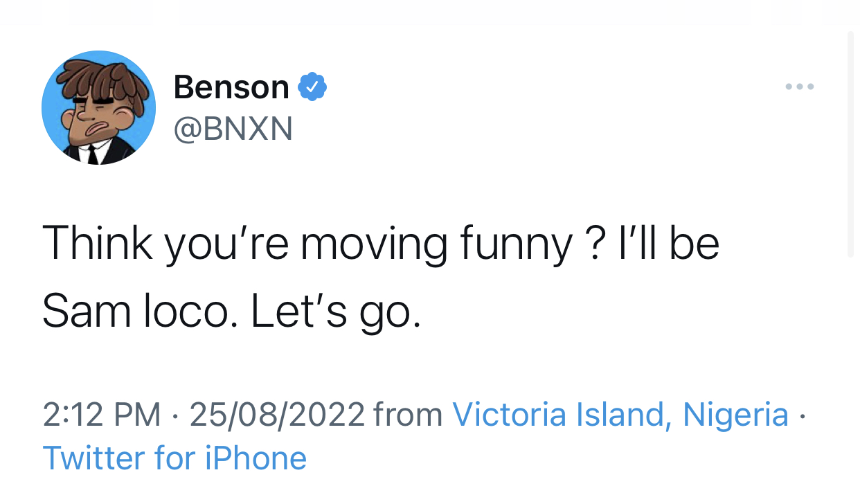Click the phrase 'I'll be' in the tweet

[x=669, y=244]
